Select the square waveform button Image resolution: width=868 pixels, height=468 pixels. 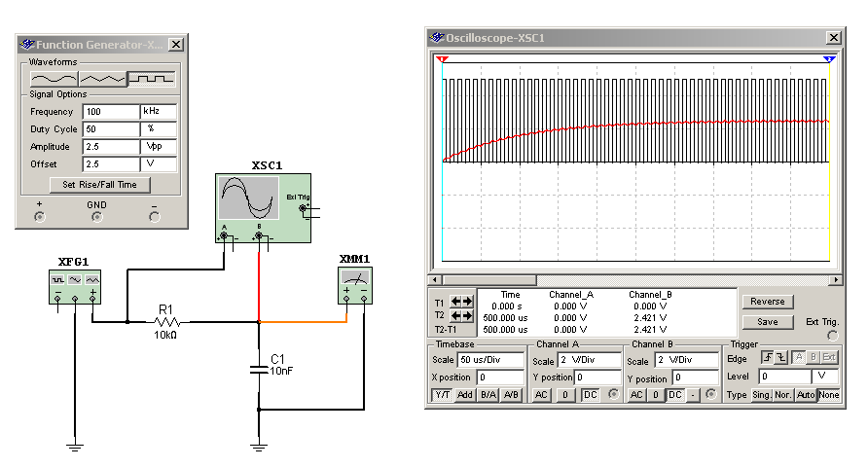click(x=151, y=77)
